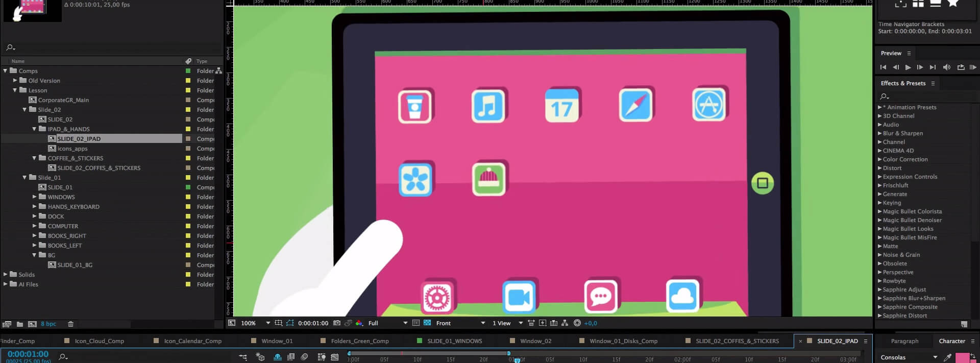980x363 pixels.
Task: Click the 8 bpc color depth button
Action: 48,324
